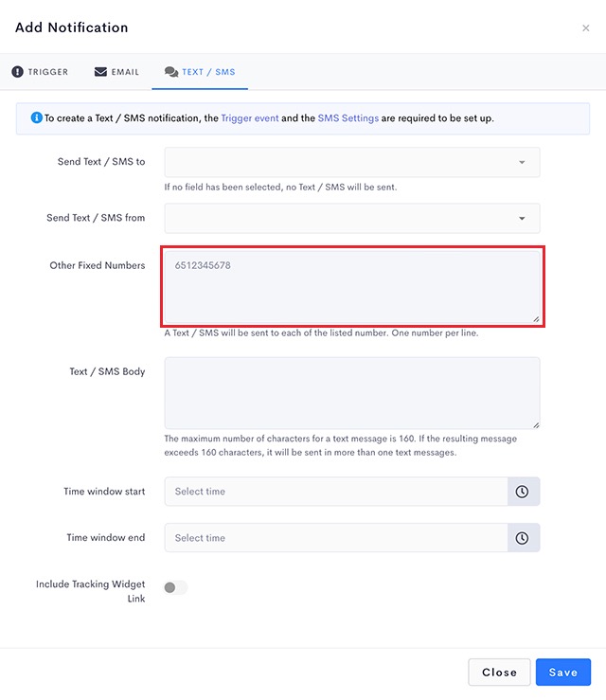Expand the Send Text / SMS to dropdown
The width and height of the screenshot is (606, 700).
click(352, 162)
